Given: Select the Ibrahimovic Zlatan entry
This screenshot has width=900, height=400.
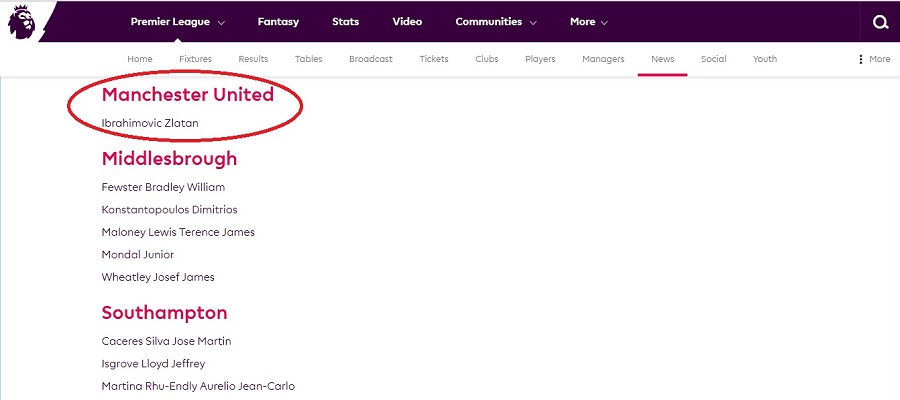Looking at the screenshot, I should [x=150, y=123].
